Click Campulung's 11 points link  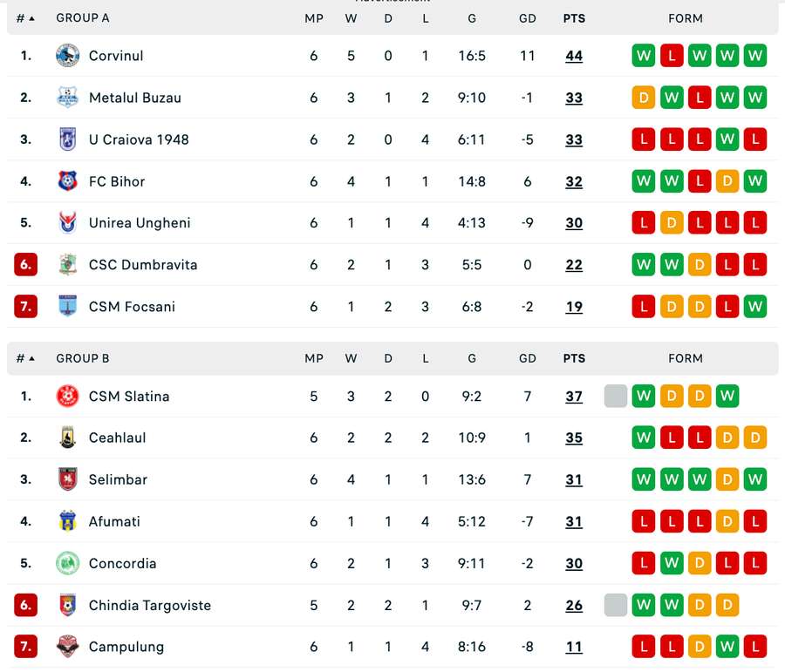574,647
